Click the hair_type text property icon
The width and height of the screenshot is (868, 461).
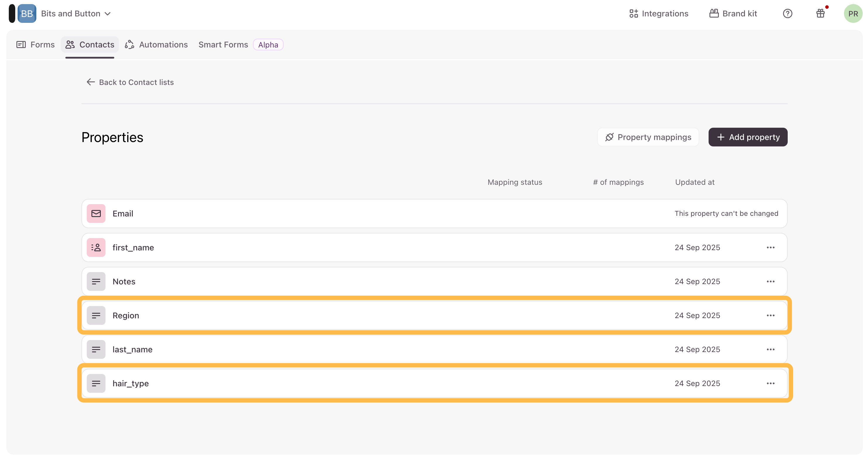click(x=96, y=383)
